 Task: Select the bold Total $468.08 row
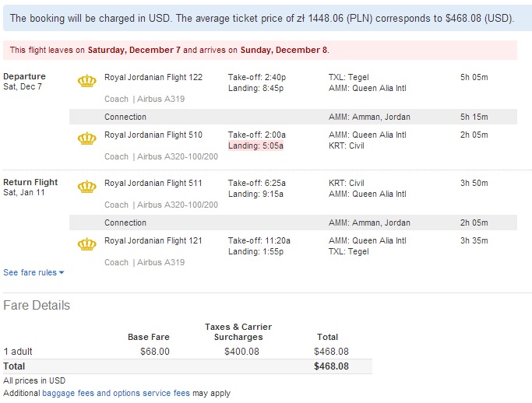click(x=188, y=366)
